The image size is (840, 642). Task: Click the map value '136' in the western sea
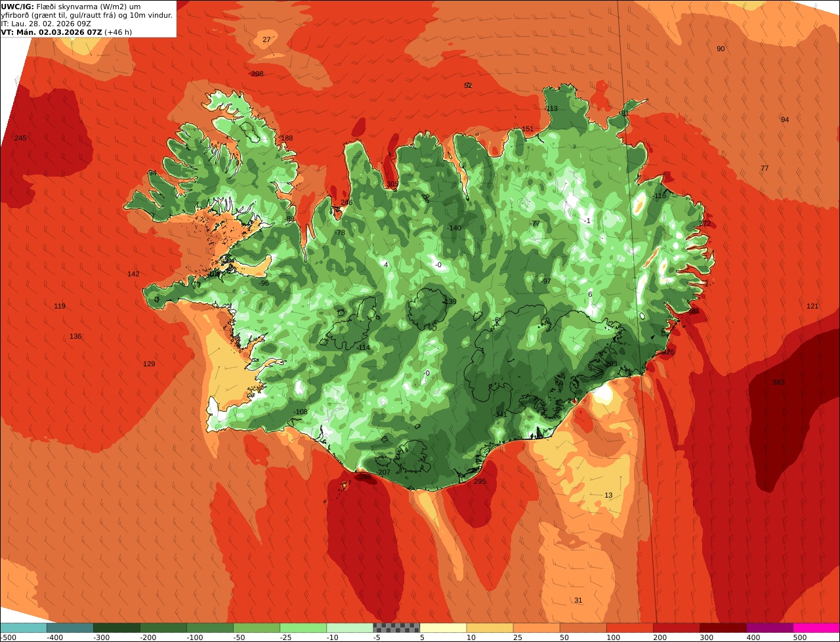pyautogui.click(x=75, y=336)
